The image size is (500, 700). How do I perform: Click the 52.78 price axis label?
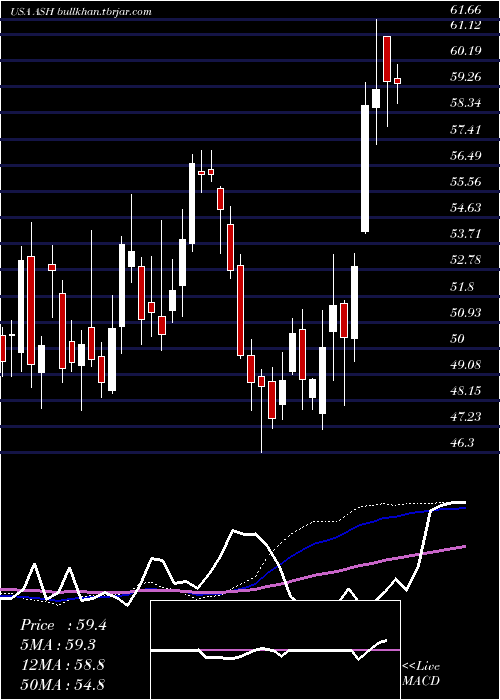click(466, 260)
